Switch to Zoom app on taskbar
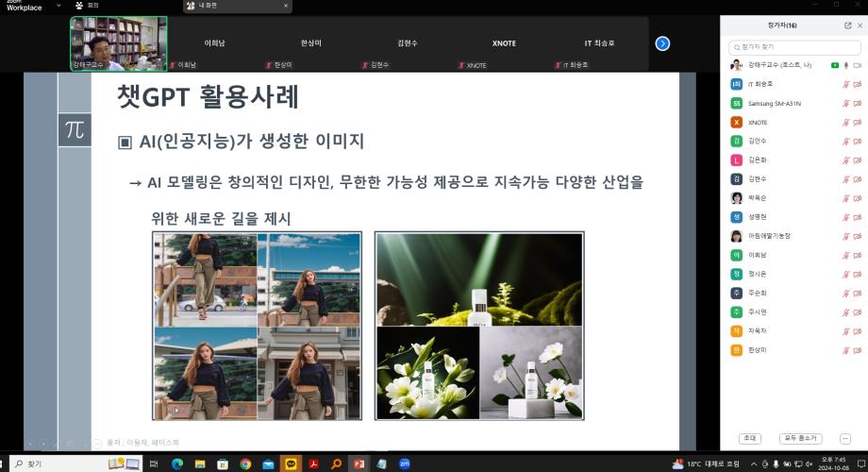868x472 pixels. coord(405,464)
